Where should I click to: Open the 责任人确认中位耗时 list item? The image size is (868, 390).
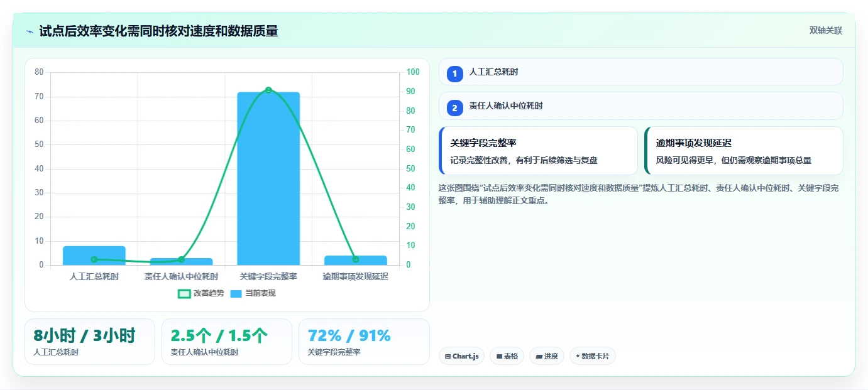click(x=641, y=106)
